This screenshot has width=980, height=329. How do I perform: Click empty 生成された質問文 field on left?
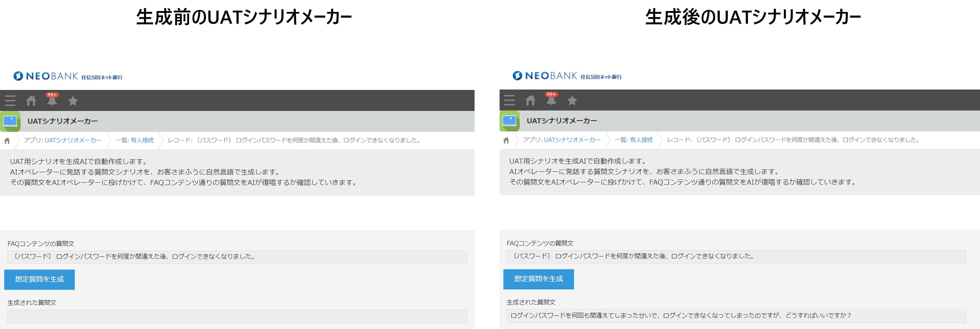coord(237,316)
